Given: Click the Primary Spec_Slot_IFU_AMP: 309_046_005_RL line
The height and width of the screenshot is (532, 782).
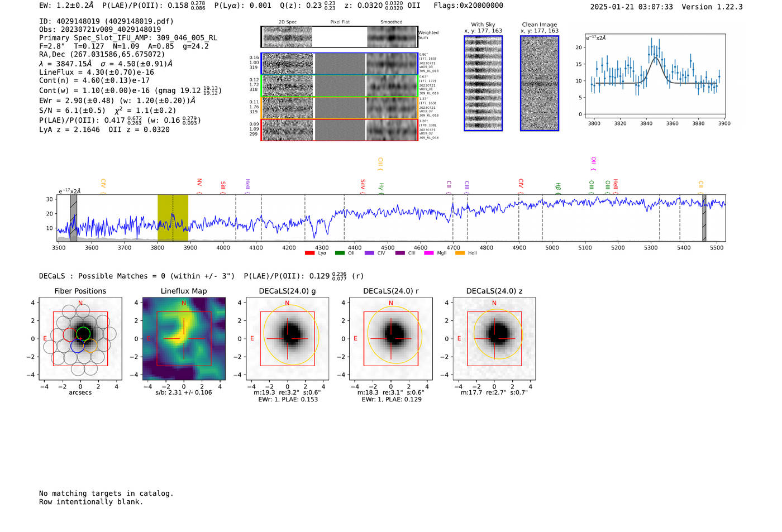Looking at the screenshot, I should pyautogui.click(x=128, y=38).
